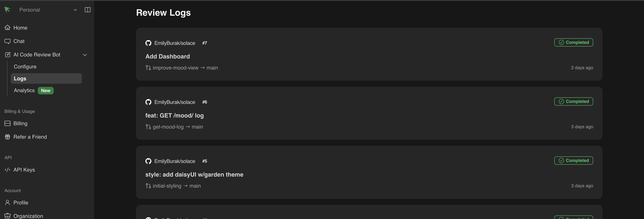Click the green bird logo icon
The width and height of the screenshot is (644, 219).
click(x=7, y=10)
